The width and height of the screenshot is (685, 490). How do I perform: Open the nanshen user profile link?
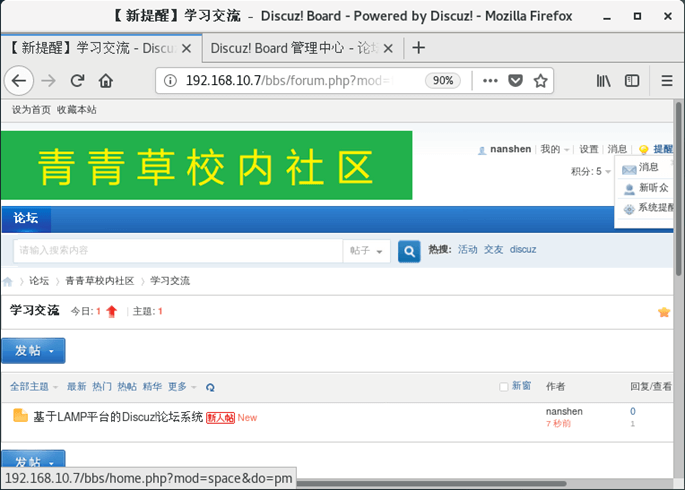[x=510, y=149]
